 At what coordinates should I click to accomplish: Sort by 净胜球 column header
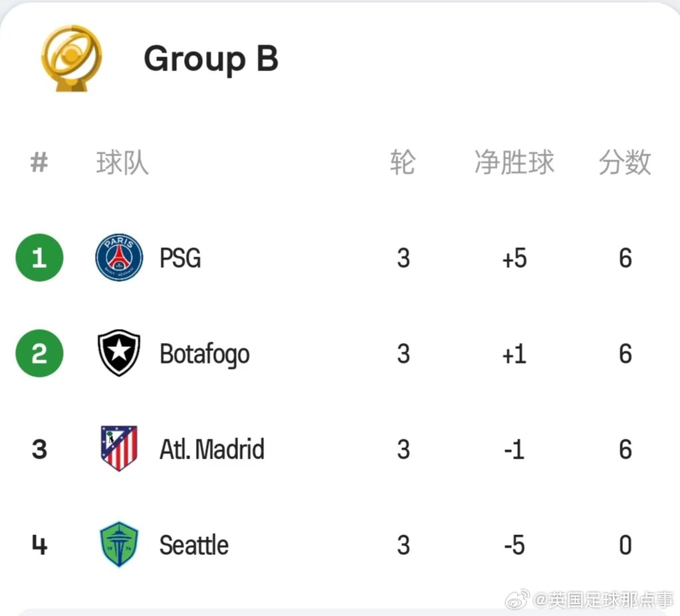click(x=514, y=163)
